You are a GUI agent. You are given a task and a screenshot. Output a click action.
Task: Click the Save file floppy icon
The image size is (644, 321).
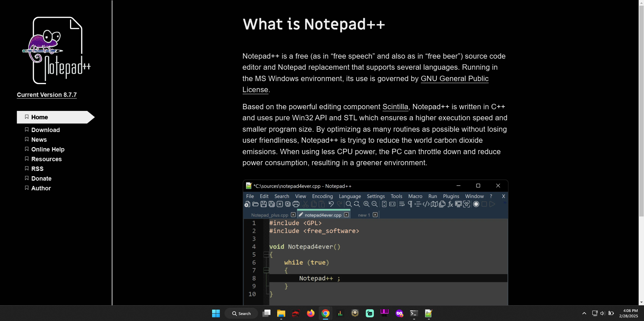coord(263,204)
